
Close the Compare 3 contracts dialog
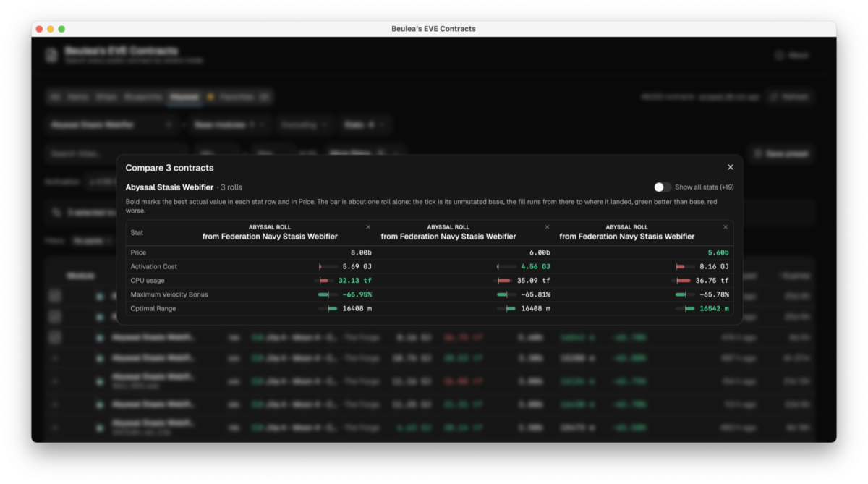[x=731, y=167]
